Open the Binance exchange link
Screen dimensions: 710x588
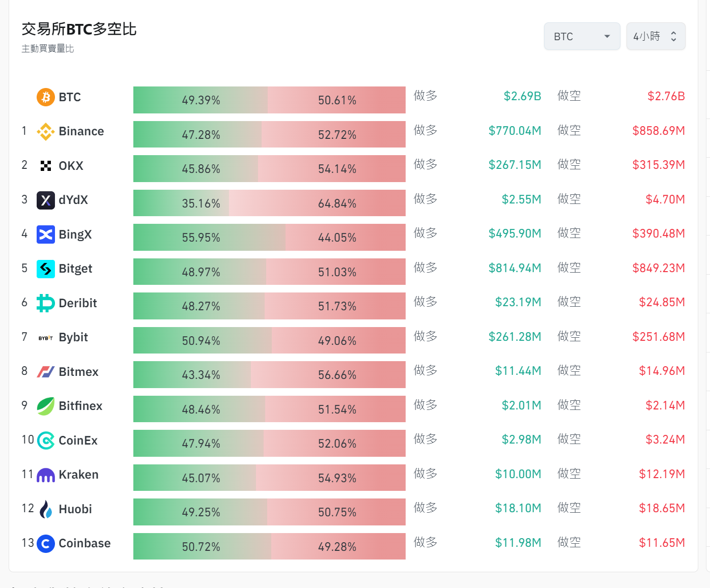point(81,131)
